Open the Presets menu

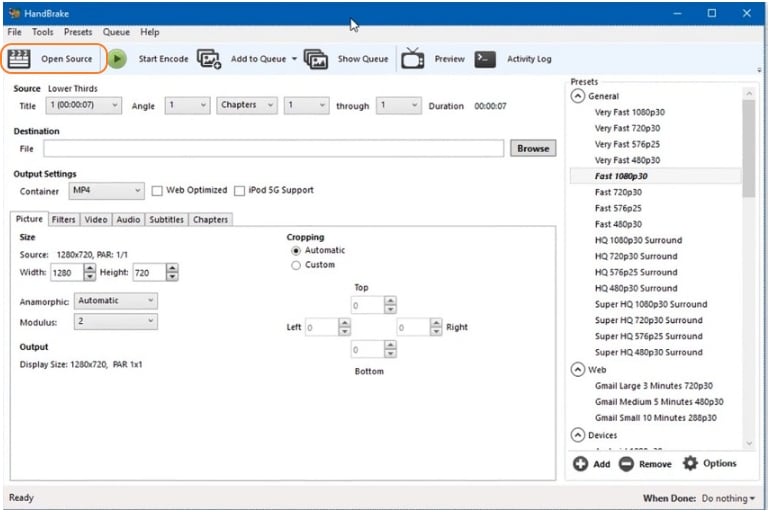coord(78,32)
